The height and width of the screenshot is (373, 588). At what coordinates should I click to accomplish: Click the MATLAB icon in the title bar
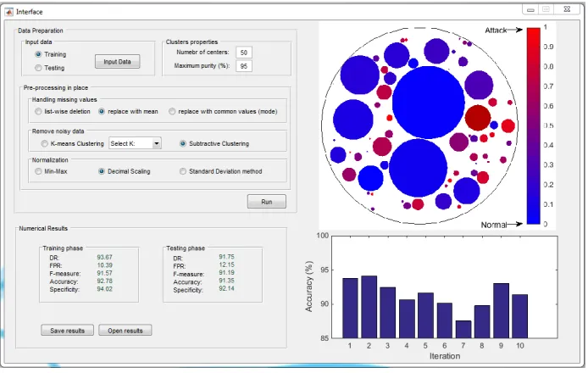pos(8,12)
